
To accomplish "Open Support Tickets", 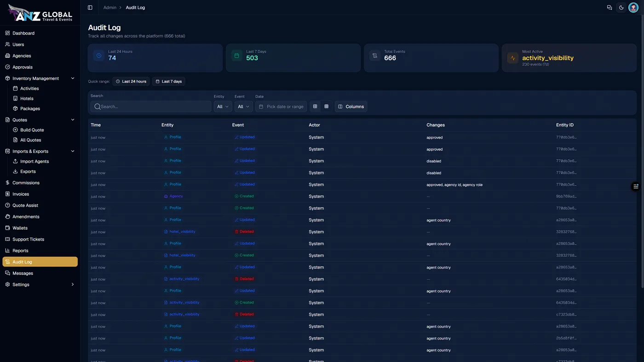I will (40, 239).
